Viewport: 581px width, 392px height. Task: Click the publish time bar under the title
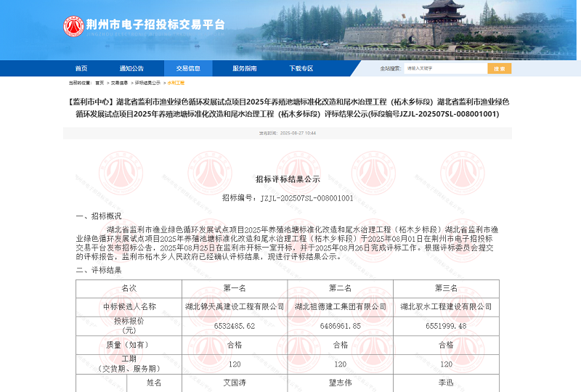(x=288, y=133)
